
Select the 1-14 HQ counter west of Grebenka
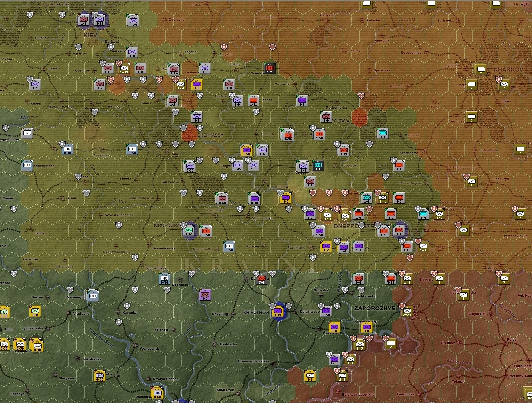(174, 70)
